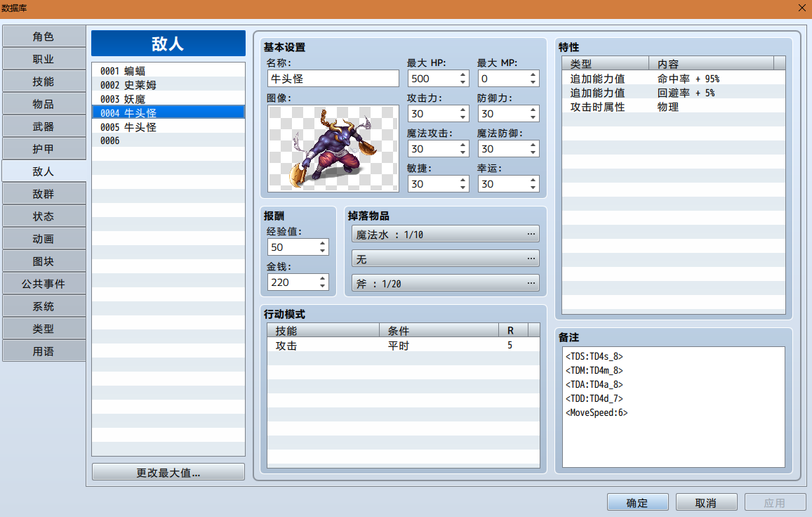Select enemy 0002 史莱姆
This screenshot has height=517, width=812.
tap(168, 84)
